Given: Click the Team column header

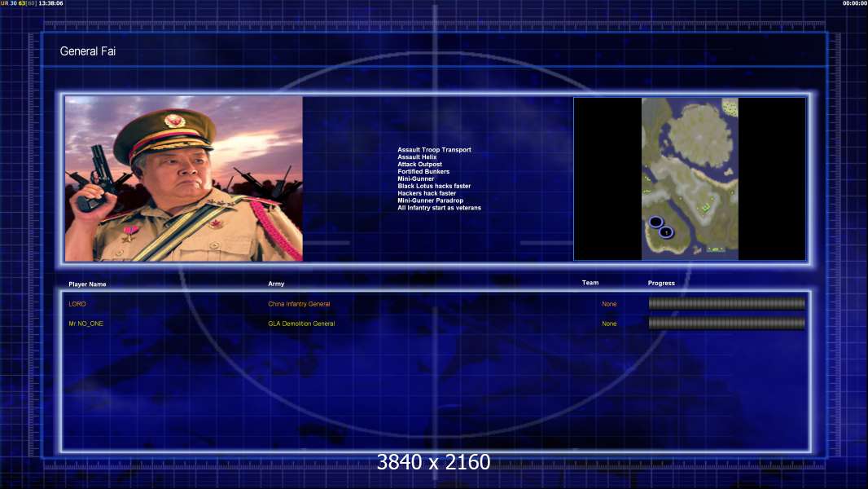Looking at the screenshot, I should [x=590, y=283].
